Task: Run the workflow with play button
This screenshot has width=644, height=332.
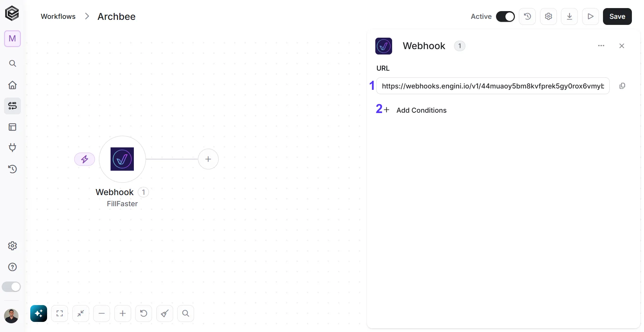Action: (591, 16)
